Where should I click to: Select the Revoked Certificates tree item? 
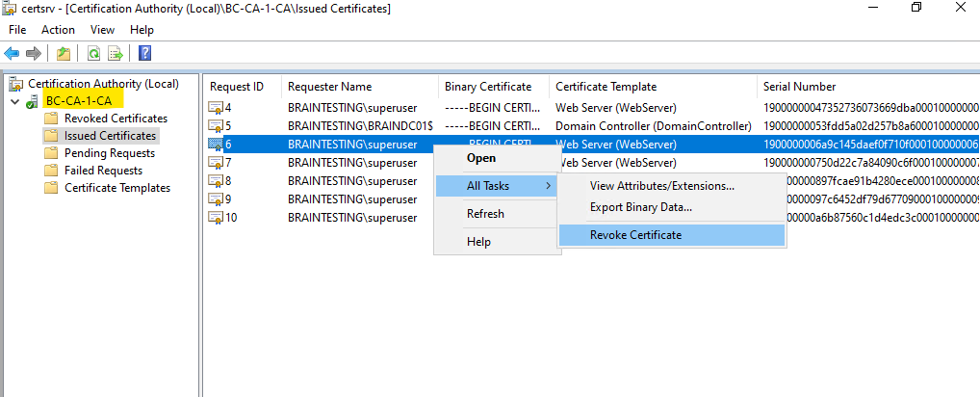(116, 119)
